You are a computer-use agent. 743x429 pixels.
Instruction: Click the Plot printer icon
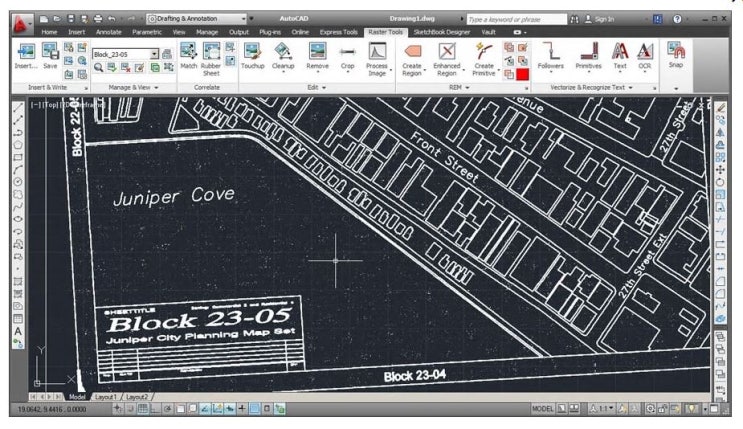(98, 19)
